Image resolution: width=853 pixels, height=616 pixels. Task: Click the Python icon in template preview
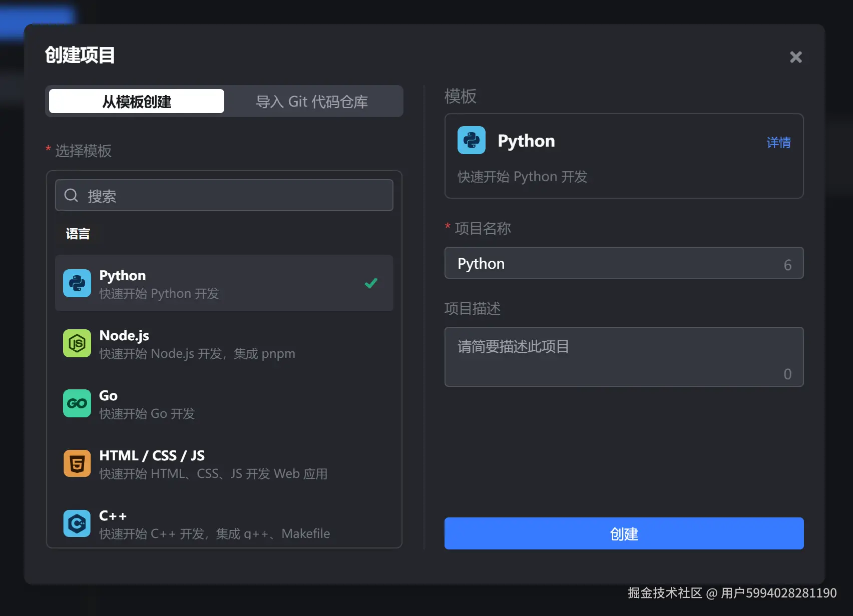point(472,140)
